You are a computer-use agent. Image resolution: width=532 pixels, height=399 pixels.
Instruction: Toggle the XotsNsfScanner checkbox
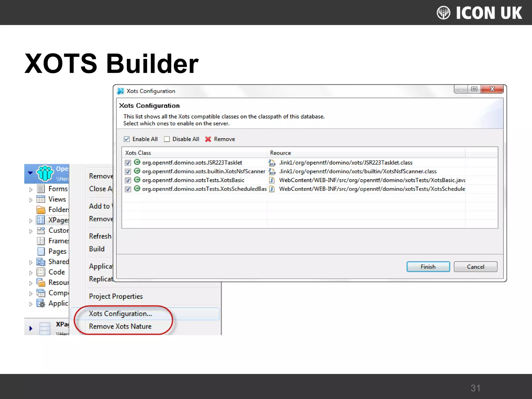pyautogui.click(x=128, y=171)
